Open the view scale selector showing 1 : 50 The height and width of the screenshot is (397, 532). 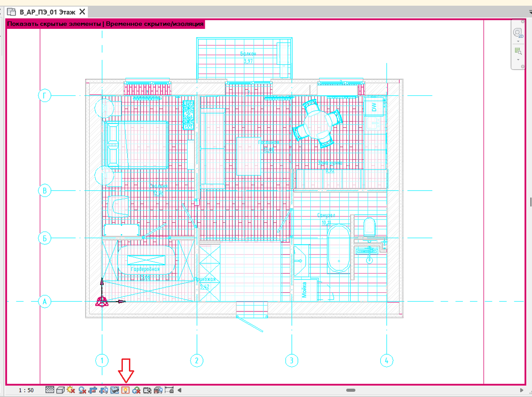pyautogui.click(x=26, y=390)
